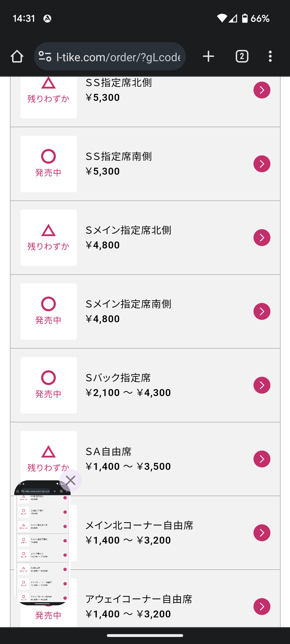This screenshot has width=290, height=644.
Task: Open the tab switcher showing 2 tabs
Action: pyautogui.click(x=242, y=57)
